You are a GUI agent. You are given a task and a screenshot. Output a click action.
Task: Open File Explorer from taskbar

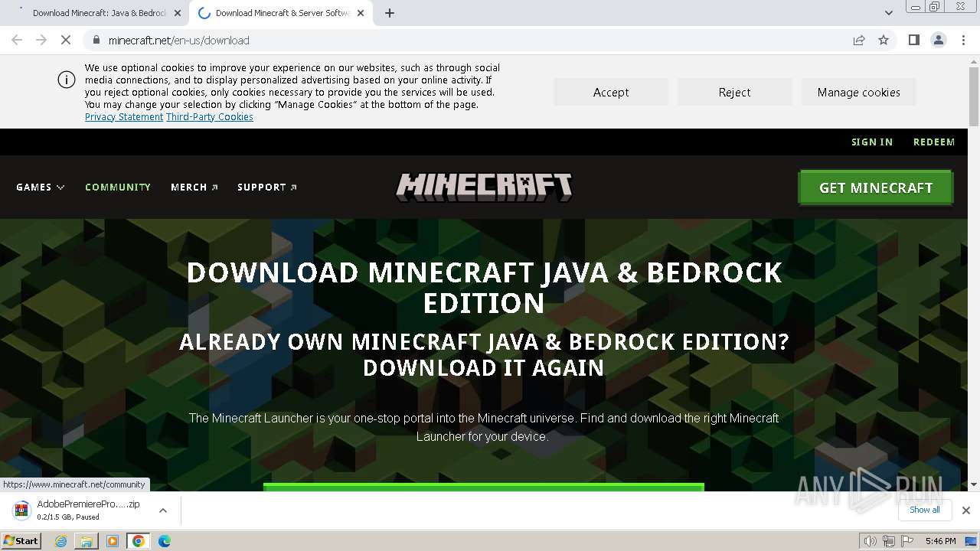pos(87,541)
